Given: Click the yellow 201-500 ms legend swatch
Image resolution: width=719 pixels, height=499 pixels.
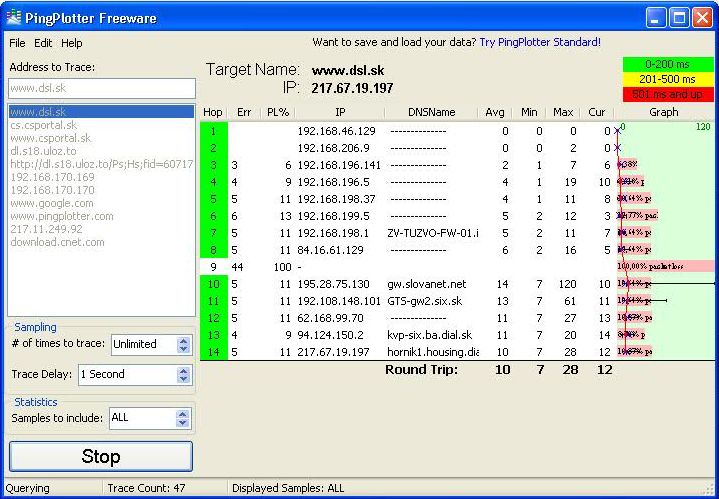Looking at the screenshot, I should click(667, 79).
